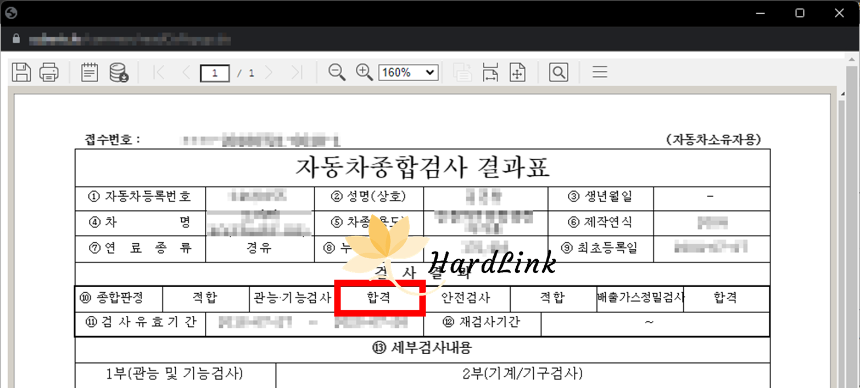Go to first page arrow
This screenshot has height=388, width=860.
point(159,72)
